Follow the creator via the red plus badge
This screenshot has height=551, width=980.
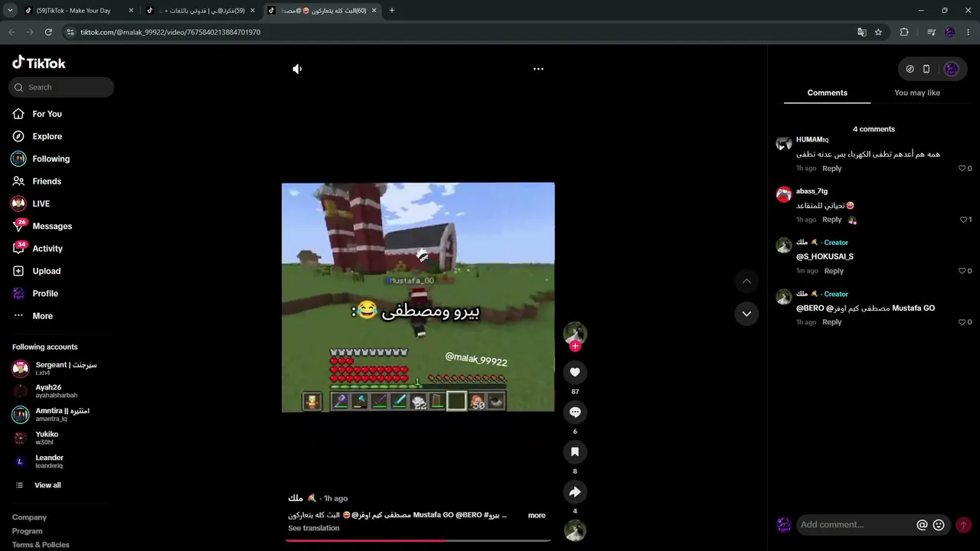[x=575, y=346]
